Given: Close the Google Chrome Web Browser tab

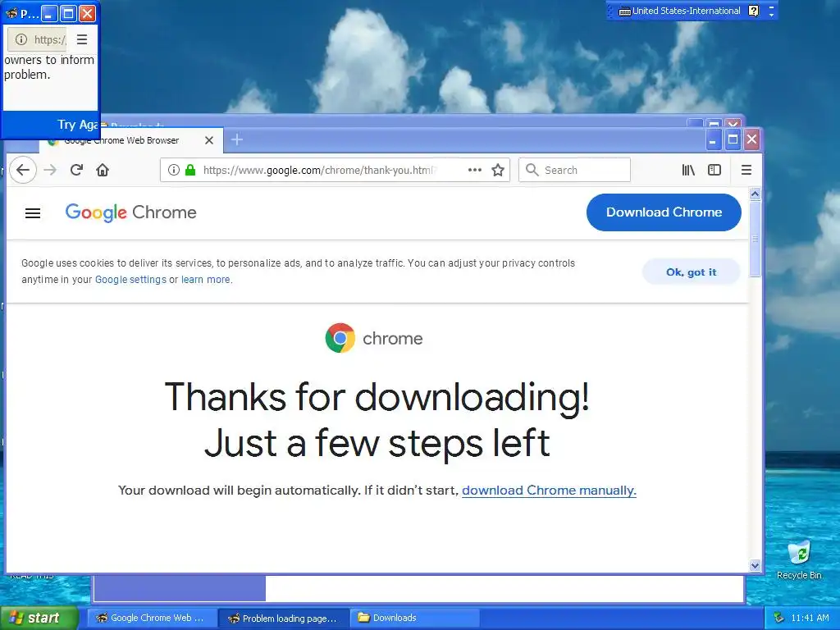Looking at the screenshot, I should click(x=209, y=140).
